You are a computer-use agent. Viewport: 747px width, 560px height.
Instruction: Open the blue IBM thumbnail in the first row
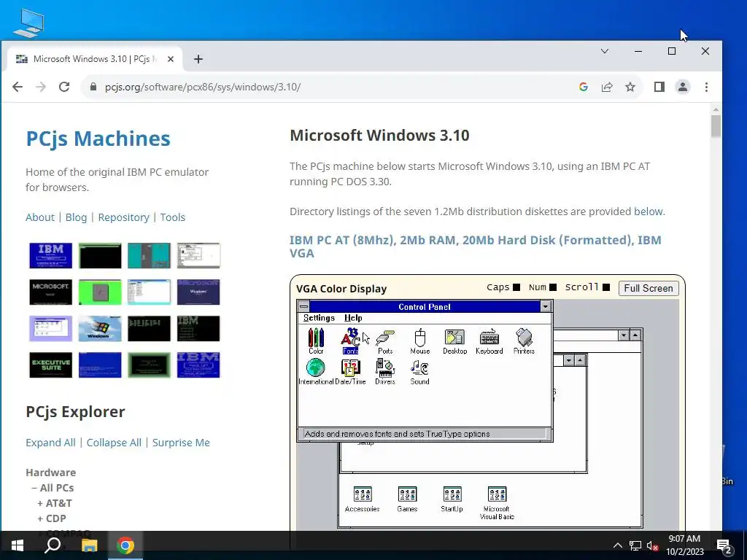(50, 255)
